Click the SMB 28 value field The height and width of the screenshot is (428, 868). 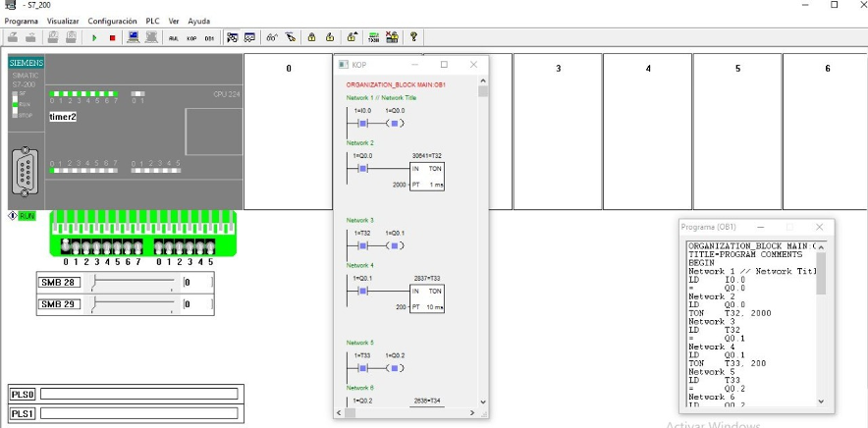pos(197,283)
